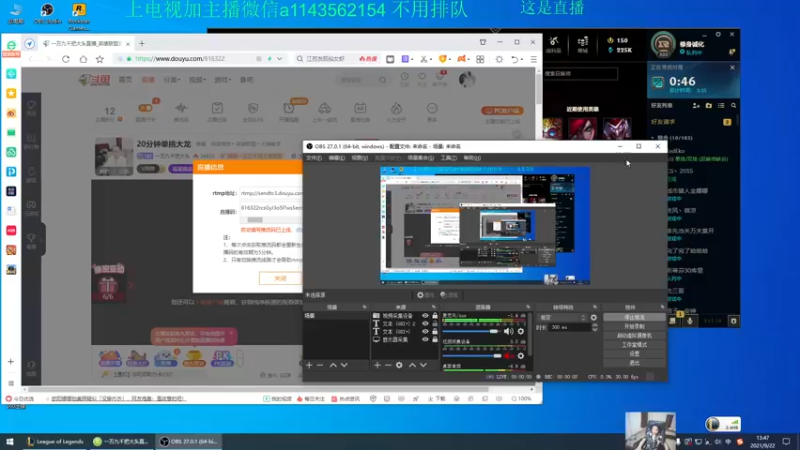800x450 pixels.
Task: Click Stop Streaming button in OBS controls
Action: [x=634, y=317]
